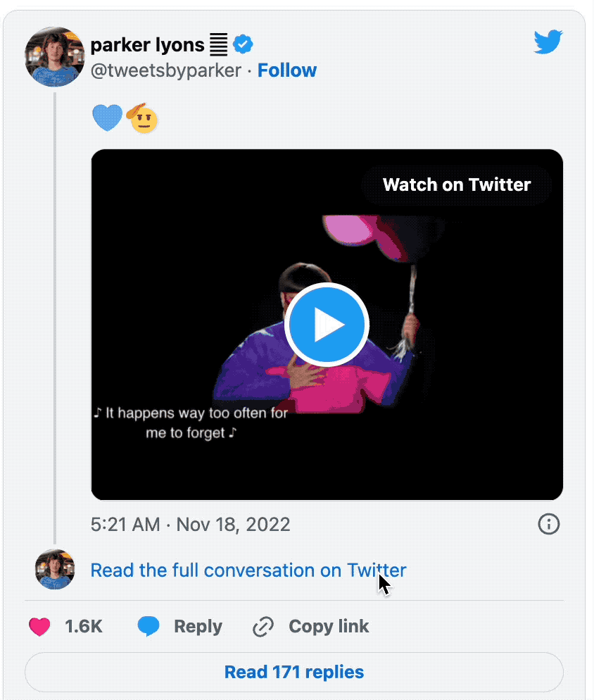Click the @tweetsbyparker handle
This screenshot has width=594, height=700.
tap(166, 70)
